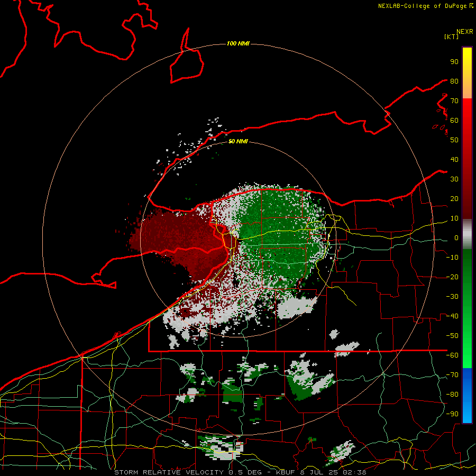Click the 100 NMI range ring label
The width and height of the screenshot is (476, 476).
[x=238, y=43]
